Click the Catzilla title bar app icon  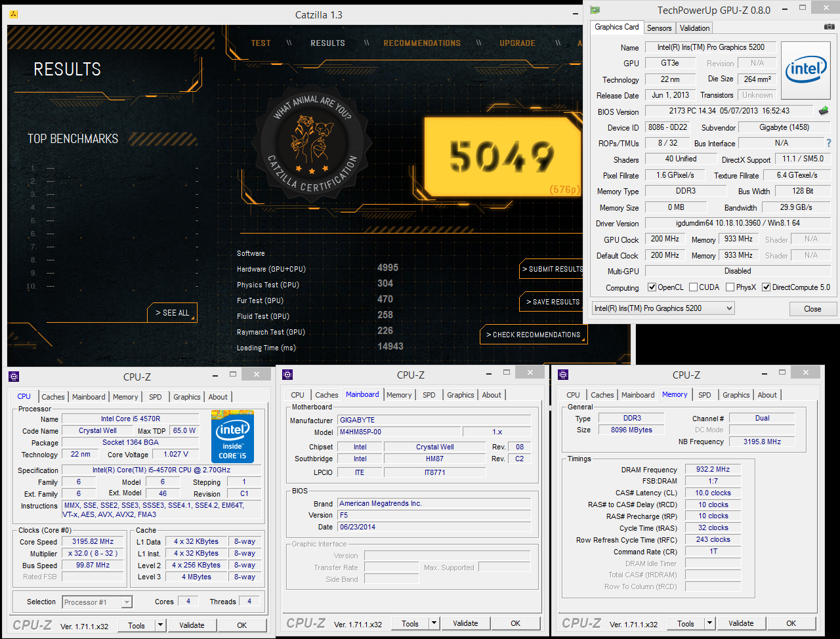pos(14,14)
